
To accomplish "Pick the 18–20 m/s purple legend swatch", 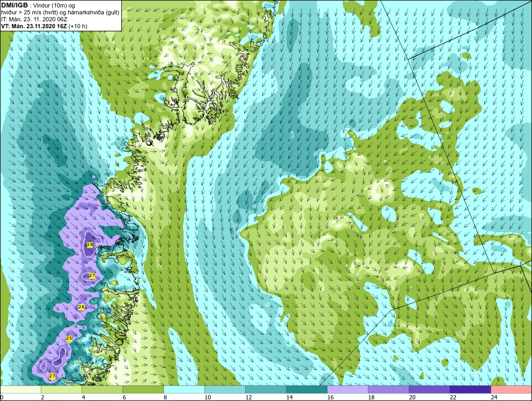I will tap(388, 389).
